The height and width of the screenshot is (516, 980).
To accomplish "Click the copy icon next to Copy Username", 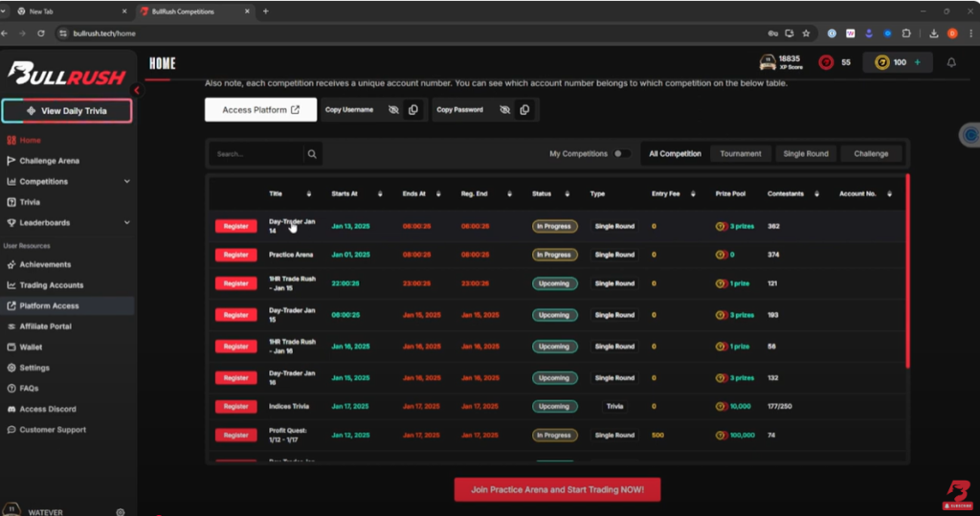I will (x=413, y=109).
